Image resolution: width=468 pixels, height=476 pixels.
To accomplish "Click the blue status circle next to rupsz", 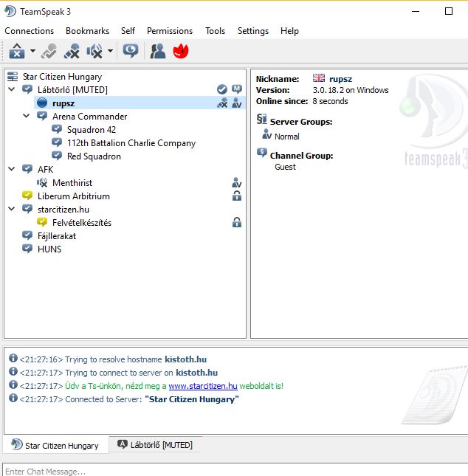I will coord(42,103).
